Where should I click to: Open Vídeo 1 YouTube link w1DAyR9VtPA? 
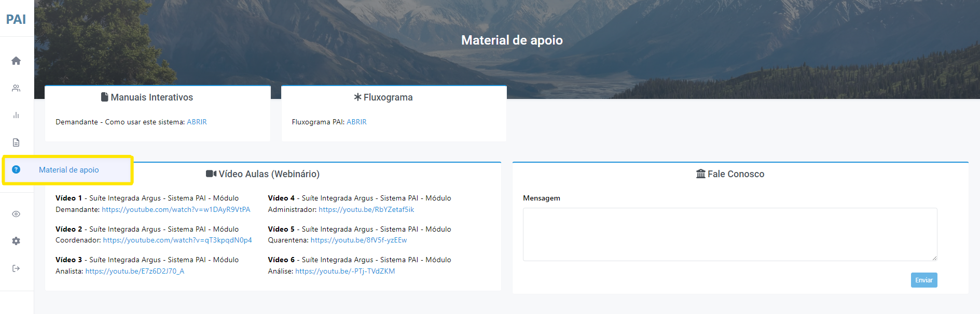176,209
